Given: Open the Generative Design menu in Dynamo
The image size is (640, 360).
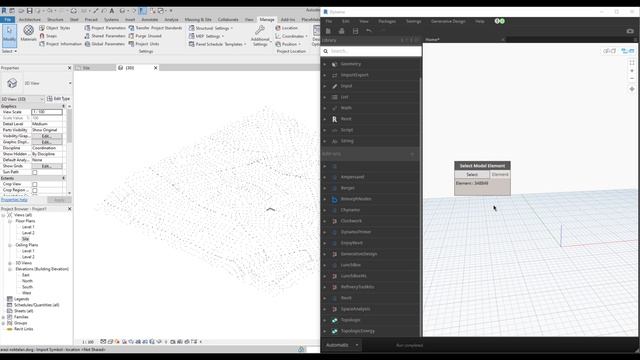Looking at the screenshot, I should 448,21.
